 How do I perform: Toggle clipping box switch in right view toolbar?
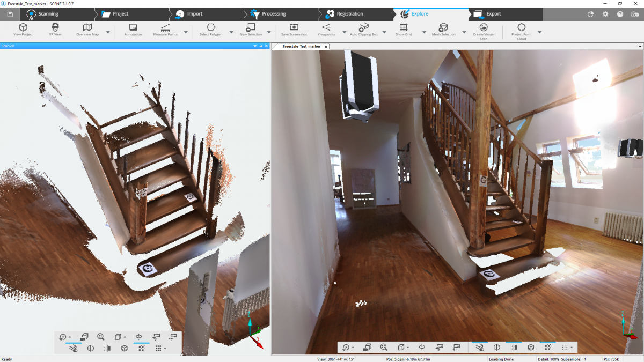[x=479, y=348]
